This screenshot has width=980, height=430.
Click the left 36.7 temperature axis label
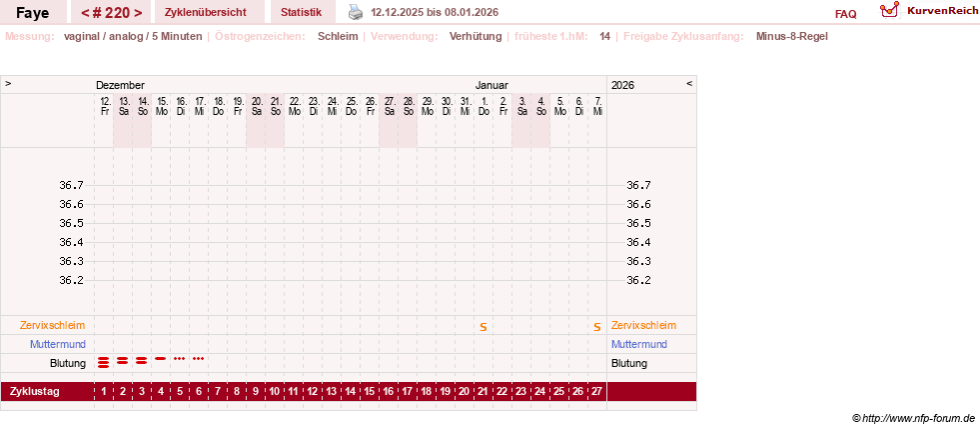tap(71, 185)
